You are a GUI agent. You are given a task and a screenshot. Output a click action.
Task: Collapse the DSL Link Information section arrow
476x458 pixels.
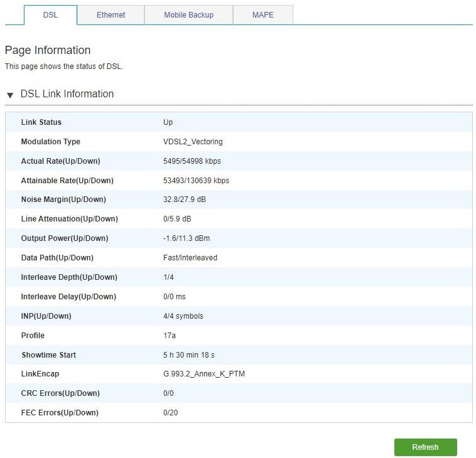10,95
